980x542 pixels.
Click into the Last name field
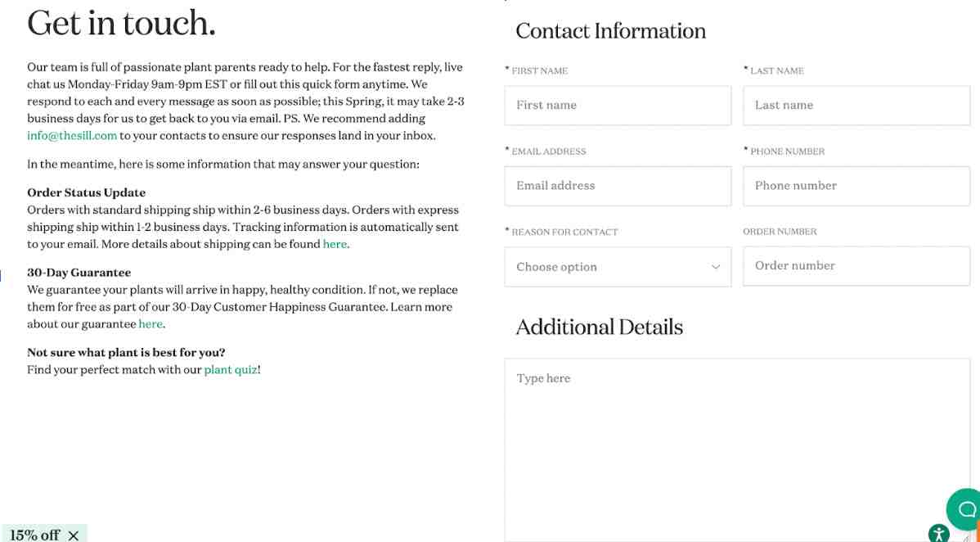[x=856, y=106]
